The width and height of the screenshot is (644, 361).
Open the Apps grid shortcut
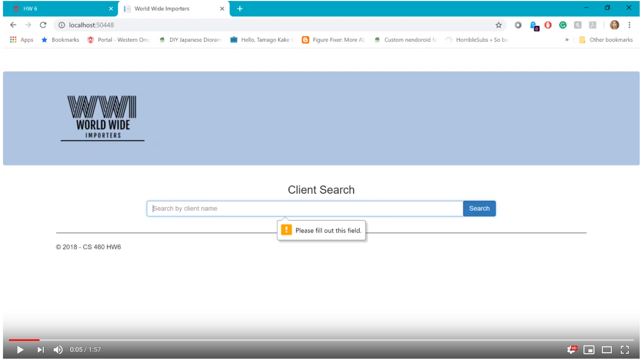22,40
